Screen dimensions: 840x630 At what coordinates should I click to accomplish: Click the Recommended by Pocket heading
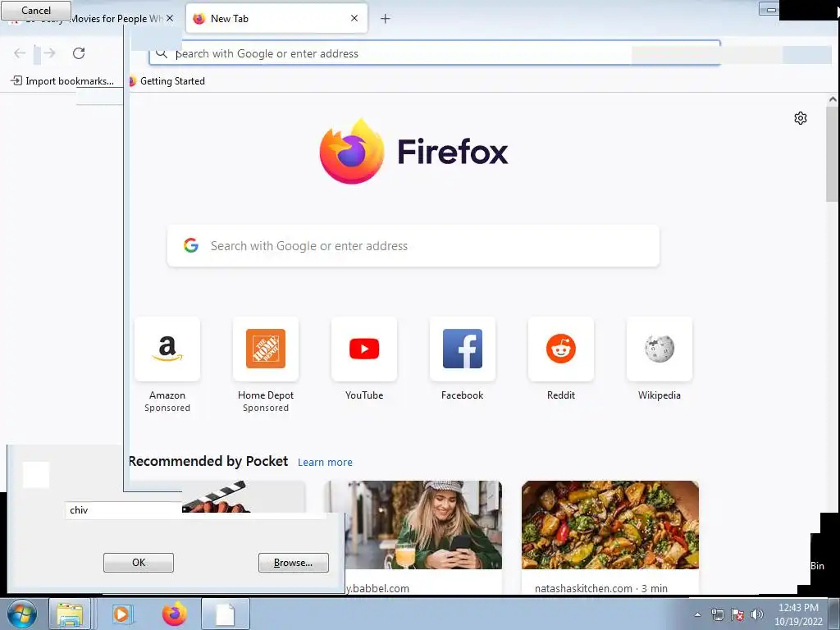tap(208, 461)
